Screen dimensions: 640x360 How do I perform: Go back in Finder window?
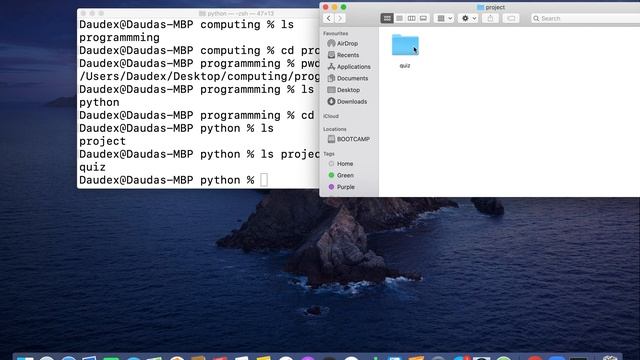coord(329,18)
